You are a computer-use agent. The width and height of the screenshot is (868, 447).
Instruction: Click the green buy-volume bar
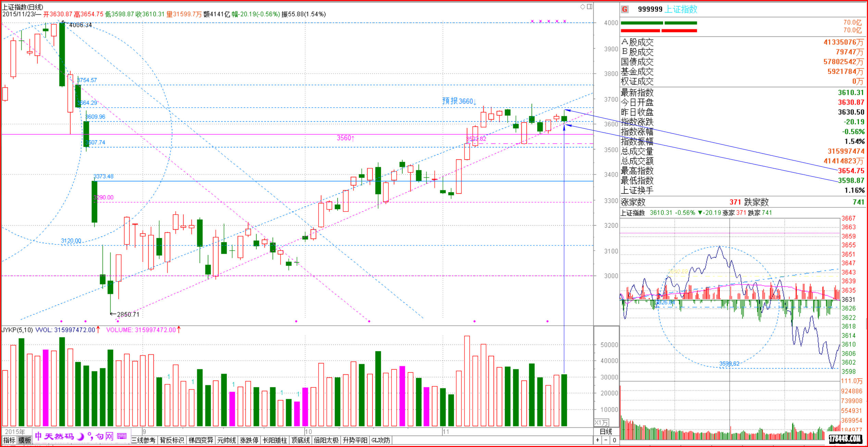point(659,23)
